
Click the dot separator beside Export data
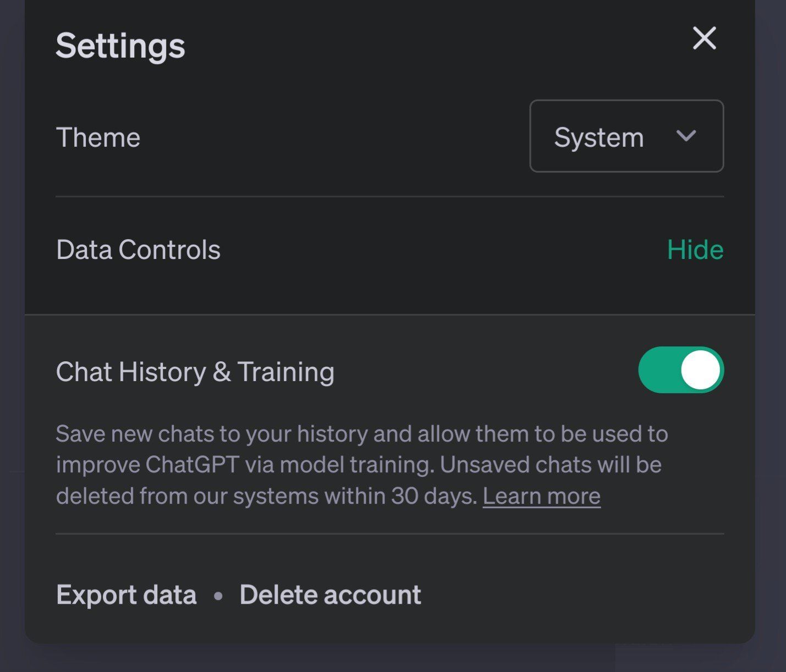pyautogui.click(x=218, y=596)
